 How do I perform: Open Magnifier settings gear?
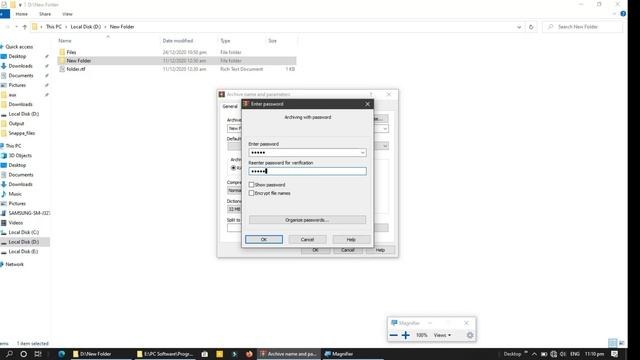click(470, 335)
